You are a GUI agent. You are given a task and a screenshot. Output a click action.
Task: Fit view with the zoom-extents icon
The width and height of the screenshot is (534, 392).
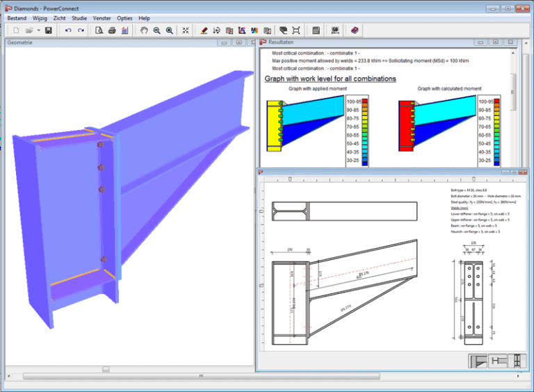185,31
